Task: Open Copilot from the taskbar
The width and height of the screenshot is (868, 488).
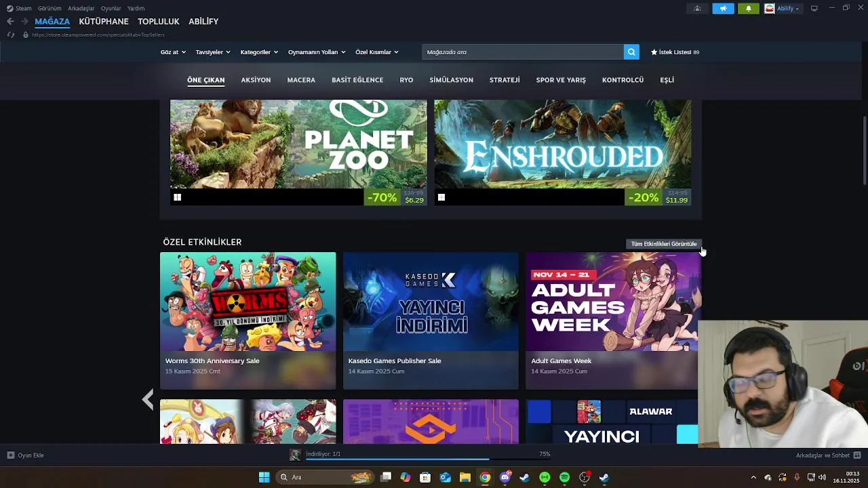Action: pyautogui.click(x=406, y=477)
